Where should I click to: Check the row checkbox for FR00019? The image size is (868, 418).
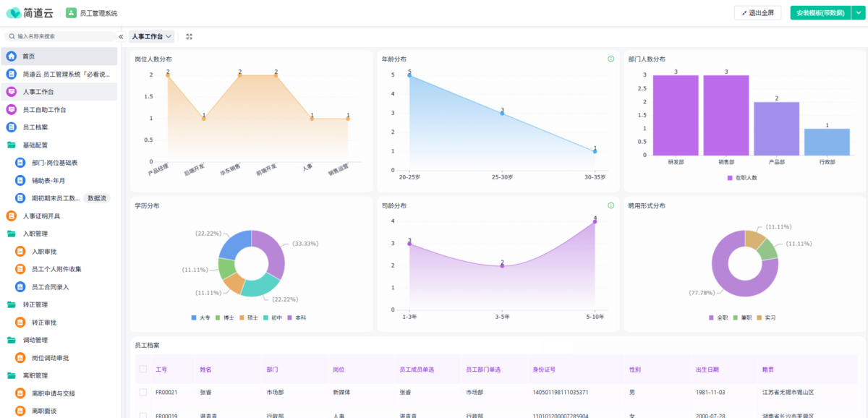pos(142,415)
